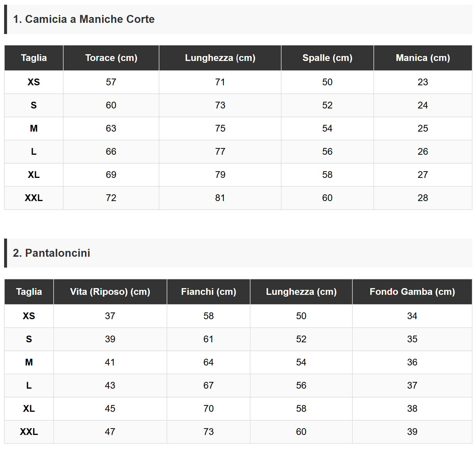This screenshot has height=449, width=476.
Task: Click the 'Manica (cm)' column header
Action: coord(423,58)
